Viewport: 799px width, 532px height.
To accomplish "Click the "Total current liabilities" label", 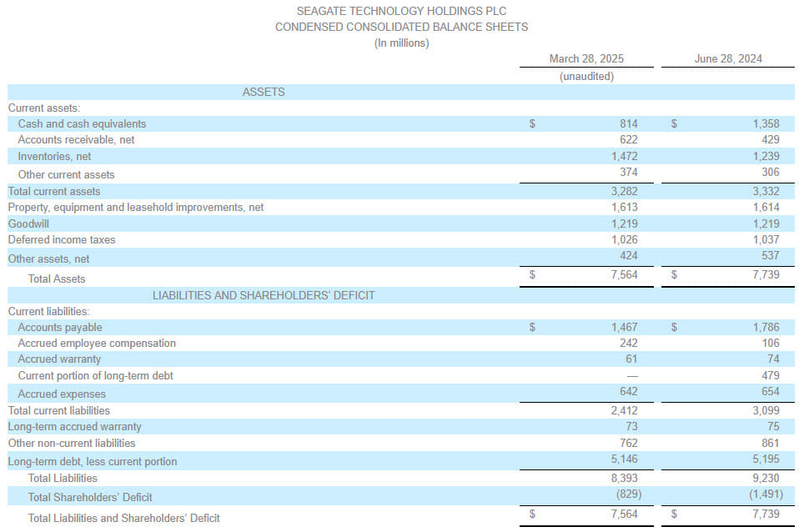I will 58,411.
